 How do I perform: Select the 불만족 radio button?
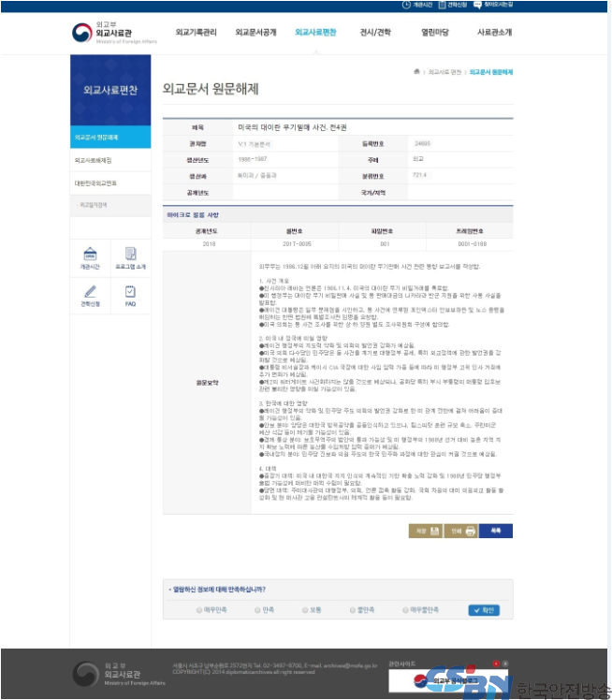tap(353, 610)
